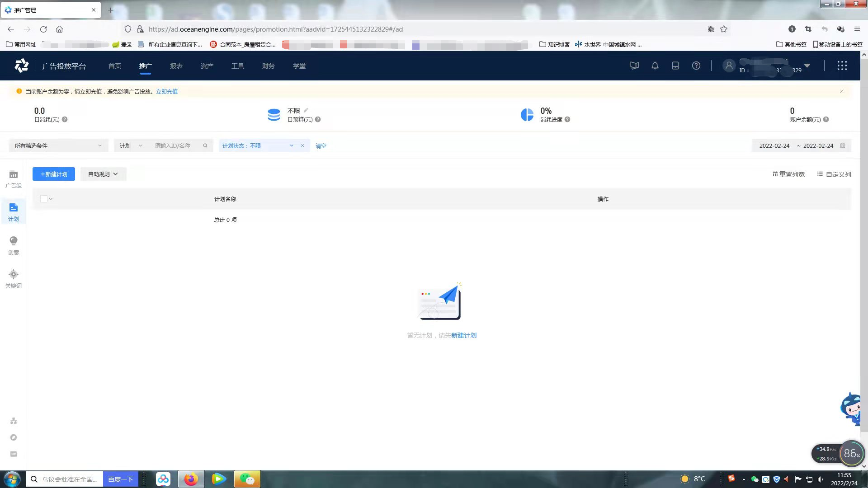Open the 资产 nav tab
Screen dimensions: 868x488
207,66
